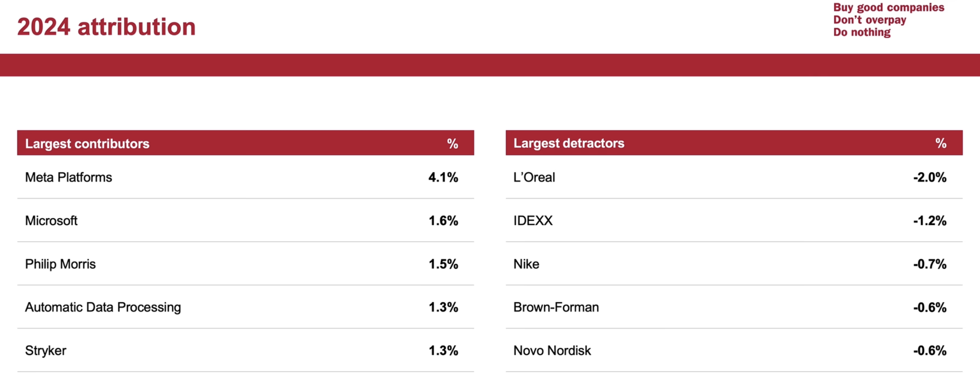Click the "Do nothing" tagline line
980x384 pixels.
[x=862, y=32]
